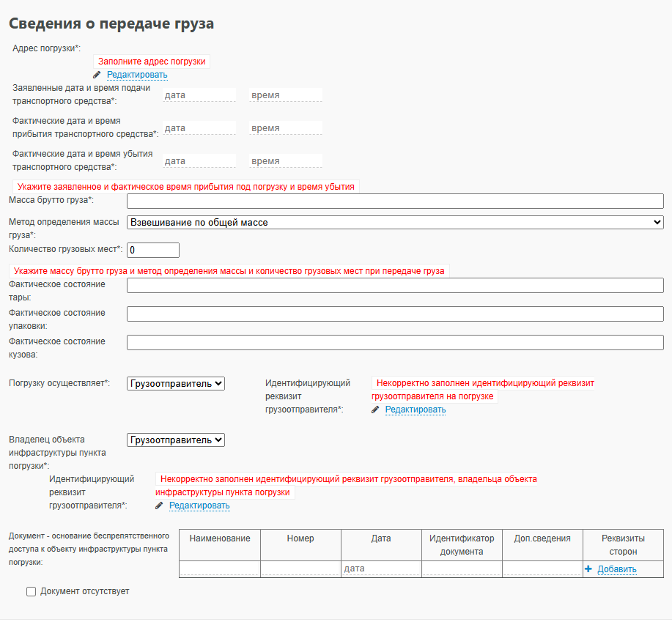Click the 'Фактическое состояние кузова' field
The height and width of the screenshot is (622, 672).
(x=395, y=343)
